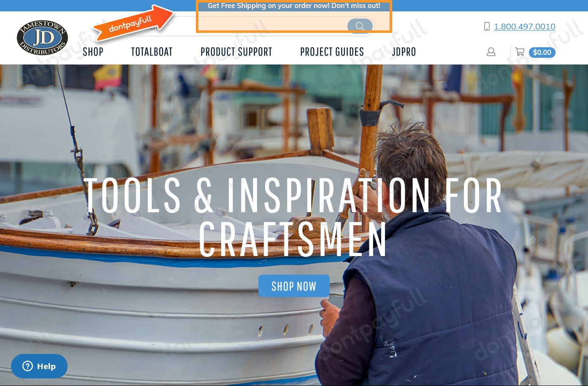The height and width of the screenshot is (386, 588).
Task: Open the TOTALBOAT menu item
Action: 152,52
